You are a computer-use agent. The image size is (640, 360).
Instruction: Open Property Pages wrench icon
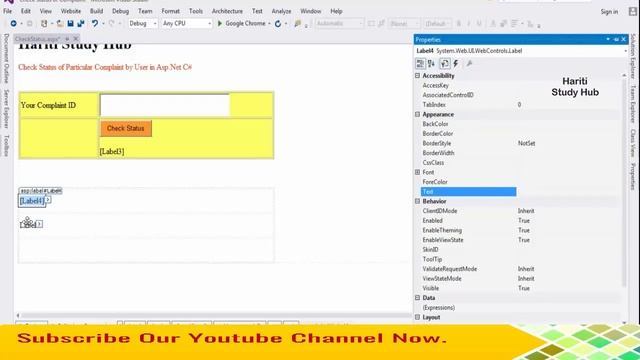point(470,64)
